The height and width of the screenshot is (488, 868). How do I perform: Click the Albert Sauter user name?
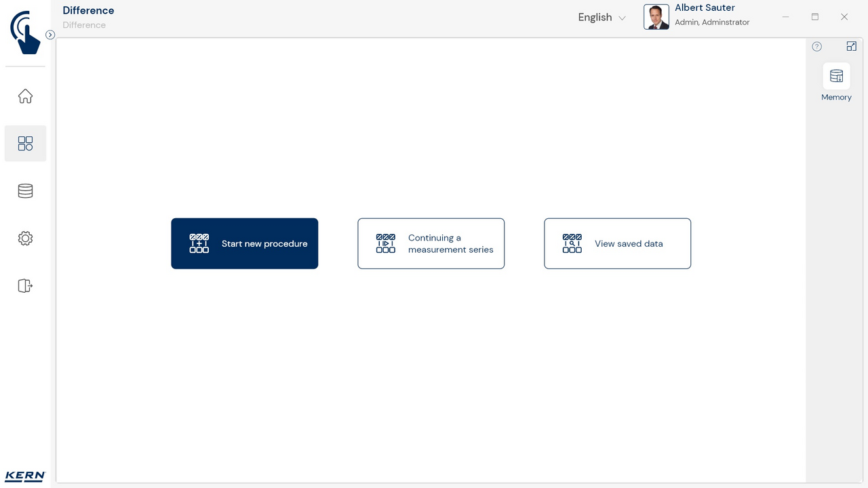pyautogui.click(x=705, y=8)
